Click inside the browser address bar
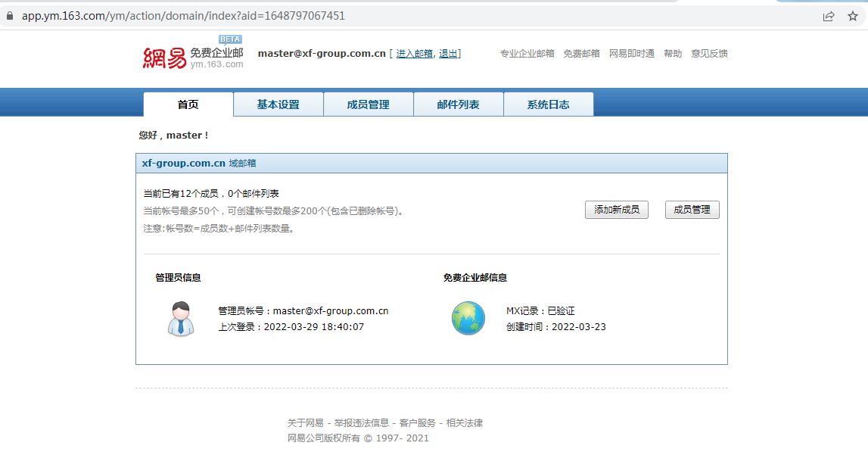Image resolution: width=868 pixels, height=452 pixels. tap(227, 14)
